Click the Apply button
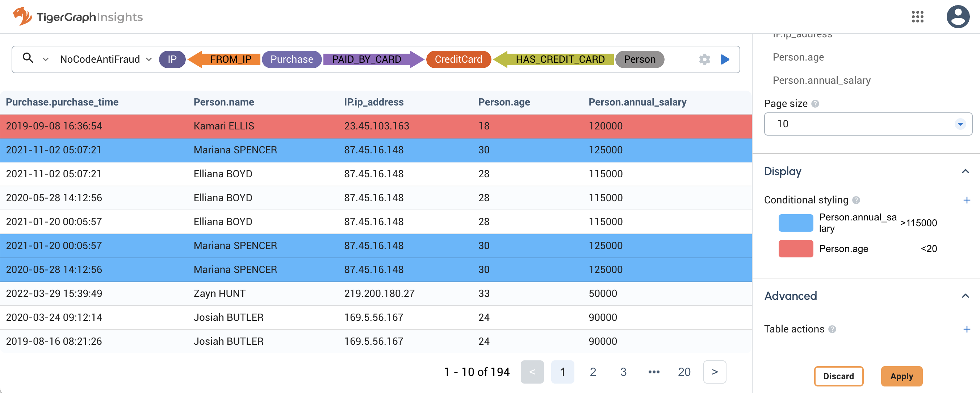The width and height of the screenshot is (980, 393). click(901, 376)
